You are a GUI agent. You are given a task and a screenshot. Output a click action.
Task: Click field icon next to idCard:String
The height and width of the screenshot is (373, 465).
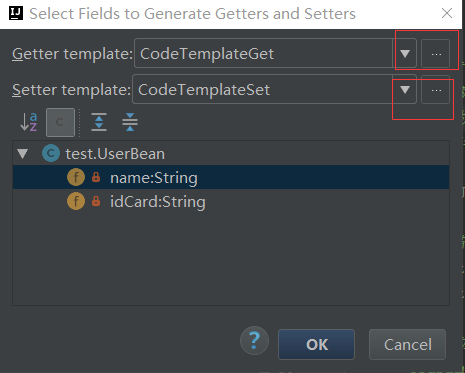[76, 201]
